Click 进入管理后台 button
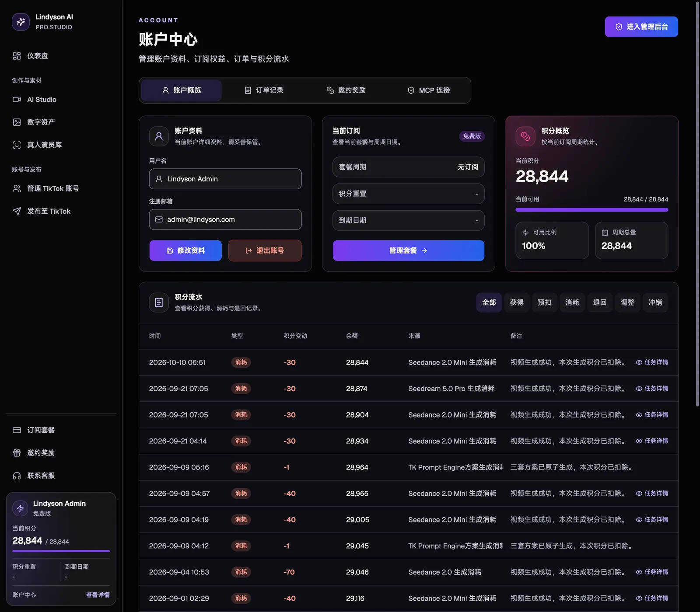This screenshot has height=612, width=700. [x=641, y=27]
